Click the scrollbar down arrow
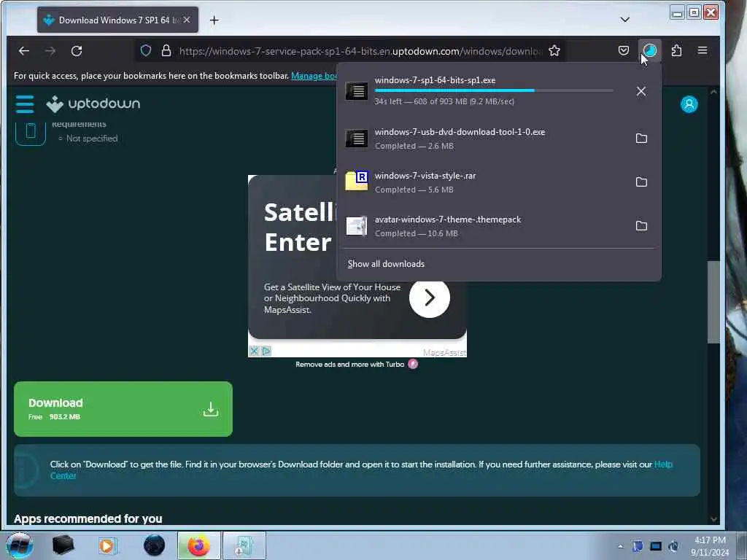 (x=713, y=519)
